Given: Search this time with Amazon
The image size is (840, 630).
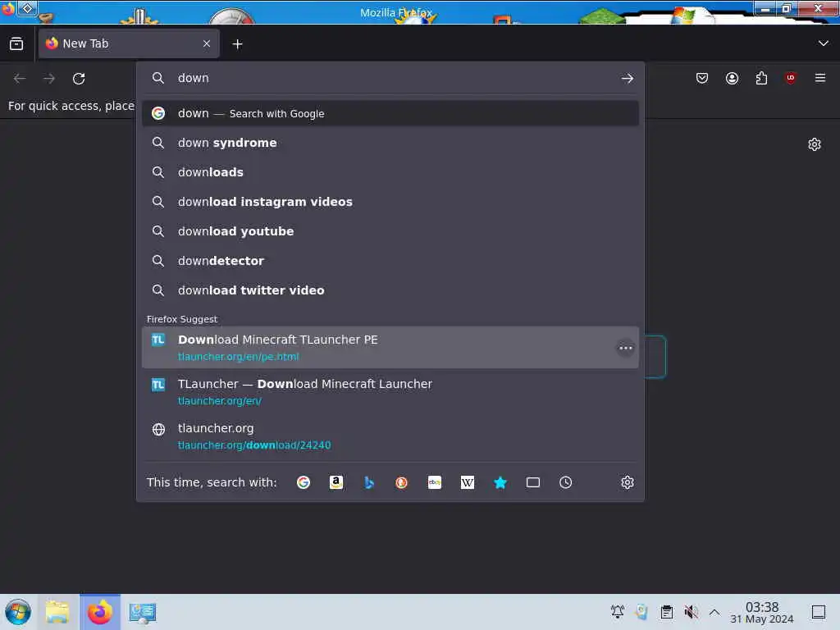Looking at the screenshot, I should point(336,482).
